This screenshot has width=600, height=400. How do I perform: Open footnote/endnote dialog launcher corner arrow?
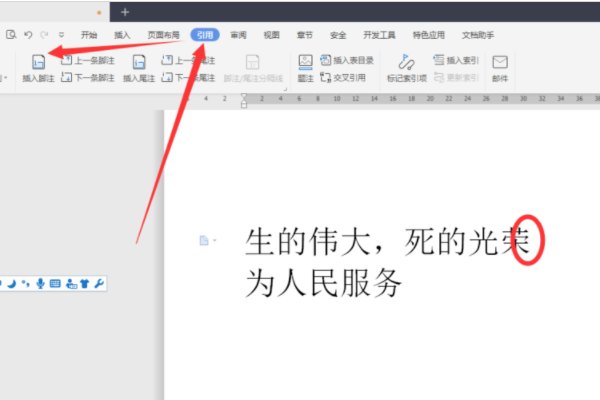(285, 89)
